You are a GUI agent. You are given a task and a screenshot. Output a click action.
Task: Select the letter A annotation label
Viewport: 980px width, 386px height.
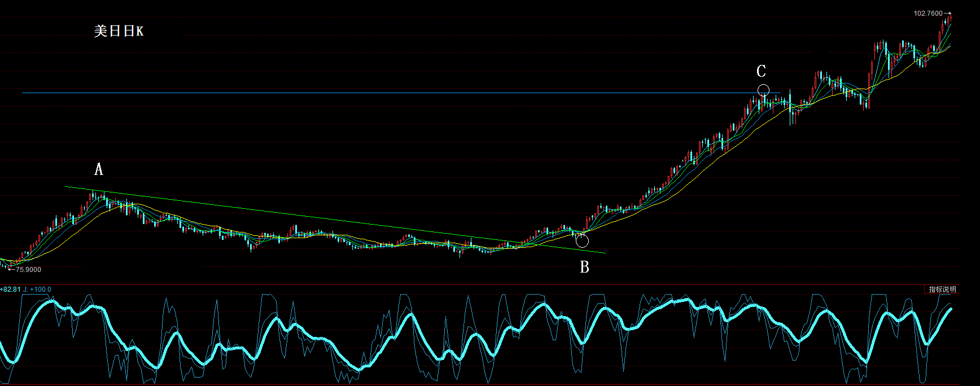99,169
